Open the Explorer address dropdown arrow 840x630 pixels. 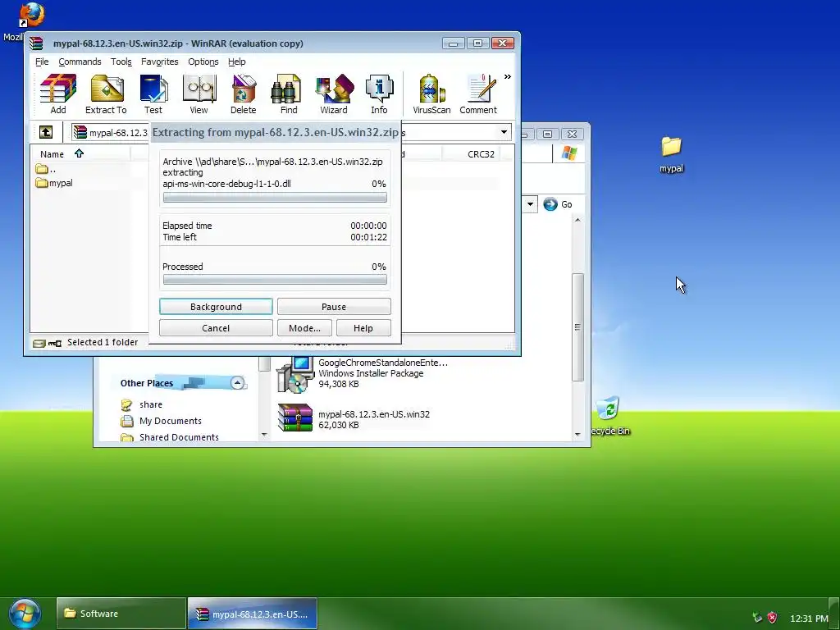point(530,204)
